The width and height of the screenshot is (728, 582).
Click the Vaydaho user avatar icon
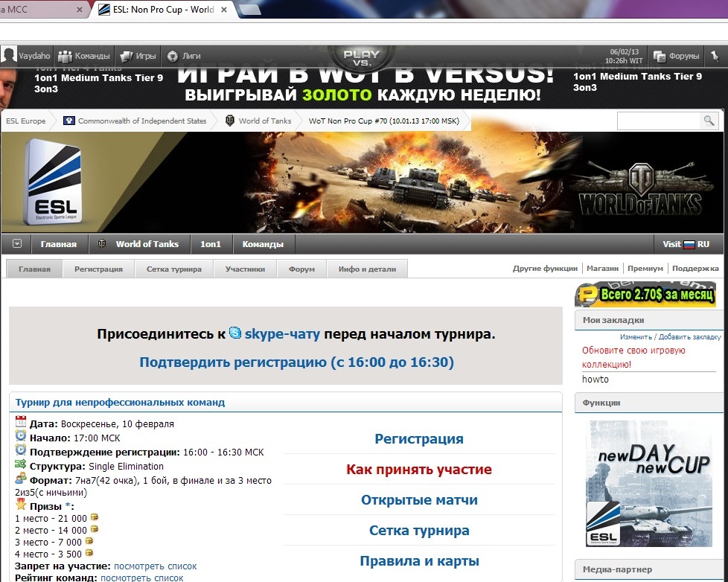click(x=9, y=56)
